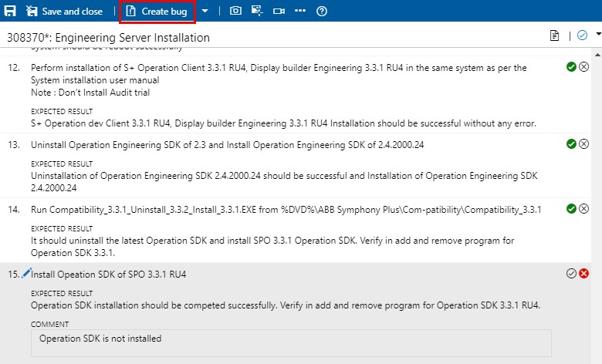Start screen recording with video camera icon
The height and width of the screenshot is (364, 602).
tap(279, 11)
